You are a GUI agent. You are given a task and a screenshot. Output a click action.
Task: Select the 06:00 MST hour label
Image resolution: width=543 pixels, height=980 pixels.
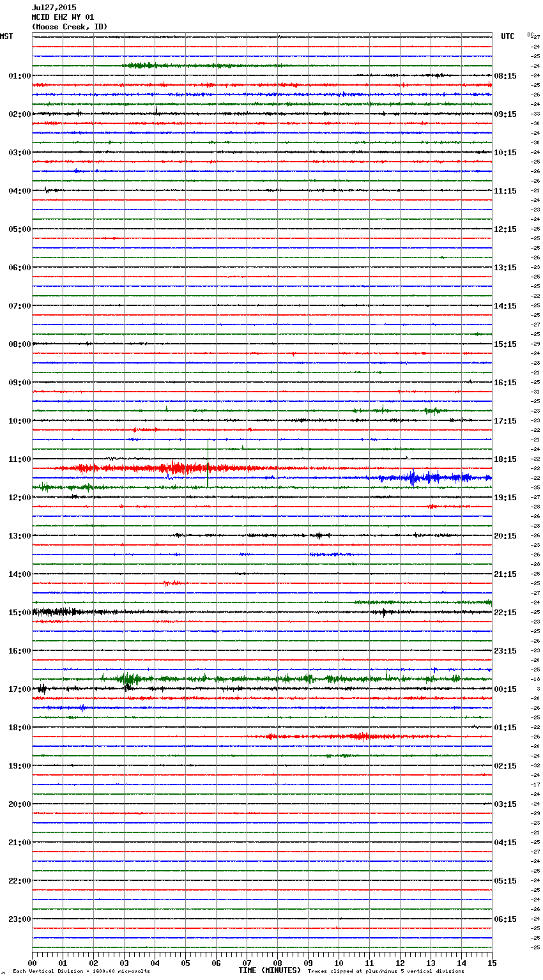tap(20, 268)
